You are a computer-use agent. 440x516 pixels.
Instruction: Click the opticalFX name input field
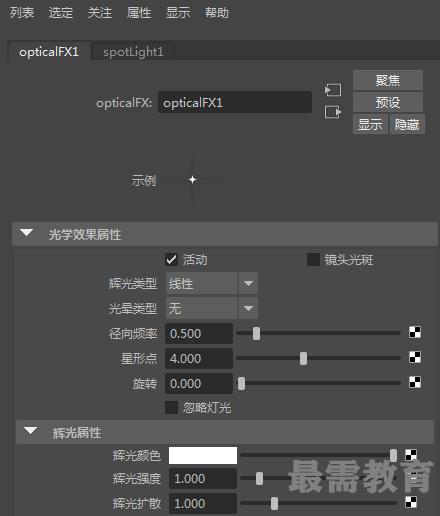pos(235,102)
